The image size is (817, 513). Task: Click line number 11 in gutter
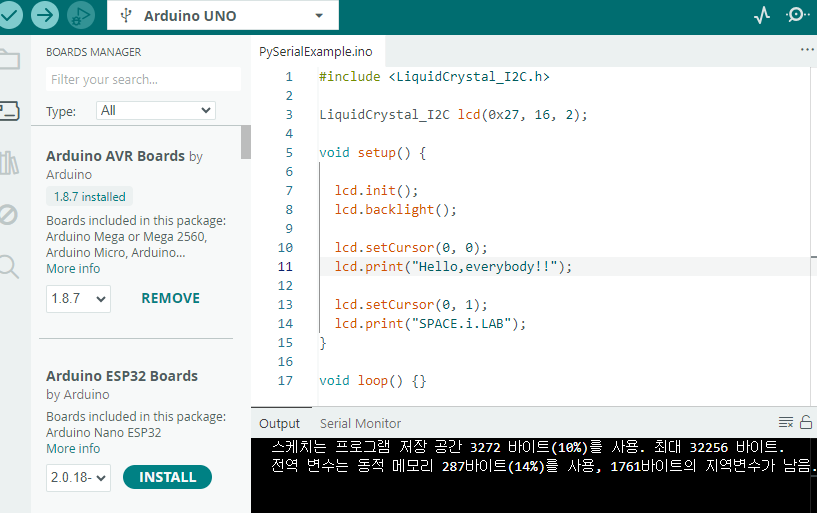point(285,267)
